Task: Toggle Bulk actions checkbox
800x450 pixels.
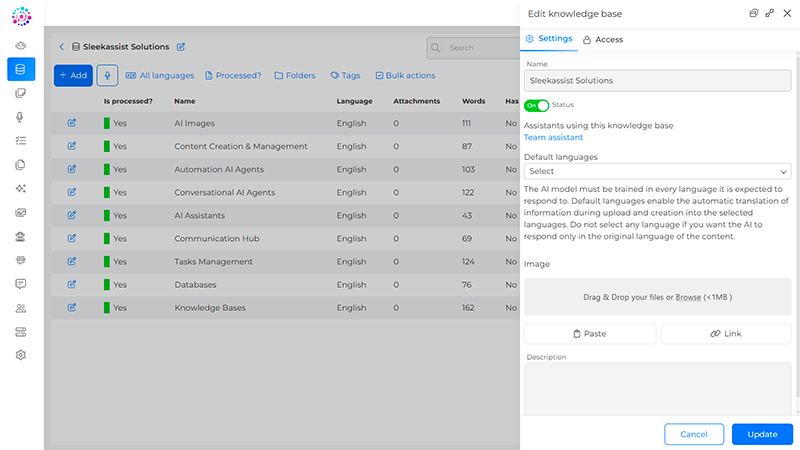Action: 405,75
